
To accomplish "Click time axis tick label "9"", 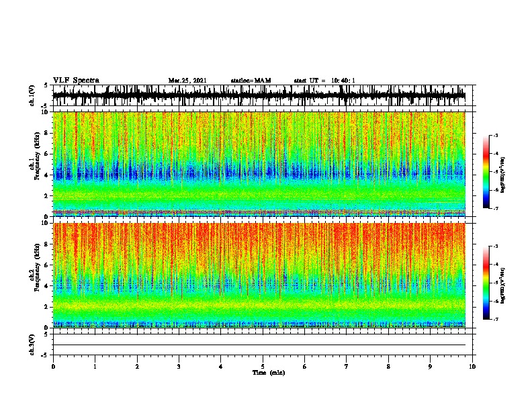I will 430,367.
